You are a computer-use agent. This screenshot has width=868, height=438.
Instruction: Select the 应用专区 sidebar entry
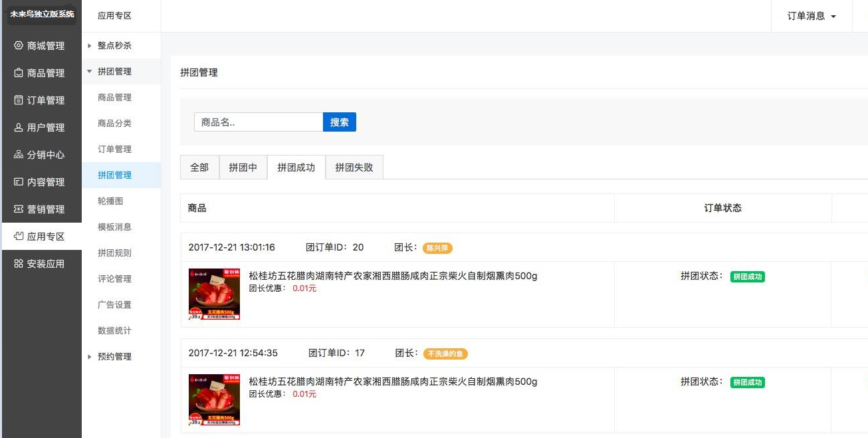[41, 237]
